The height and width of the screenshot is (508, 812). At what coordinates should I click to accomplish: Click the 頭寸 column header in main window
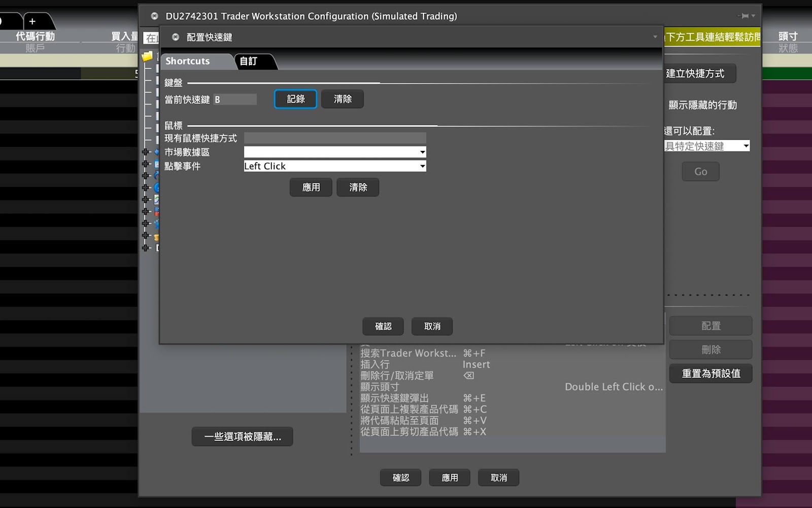[x=788, y=36]
